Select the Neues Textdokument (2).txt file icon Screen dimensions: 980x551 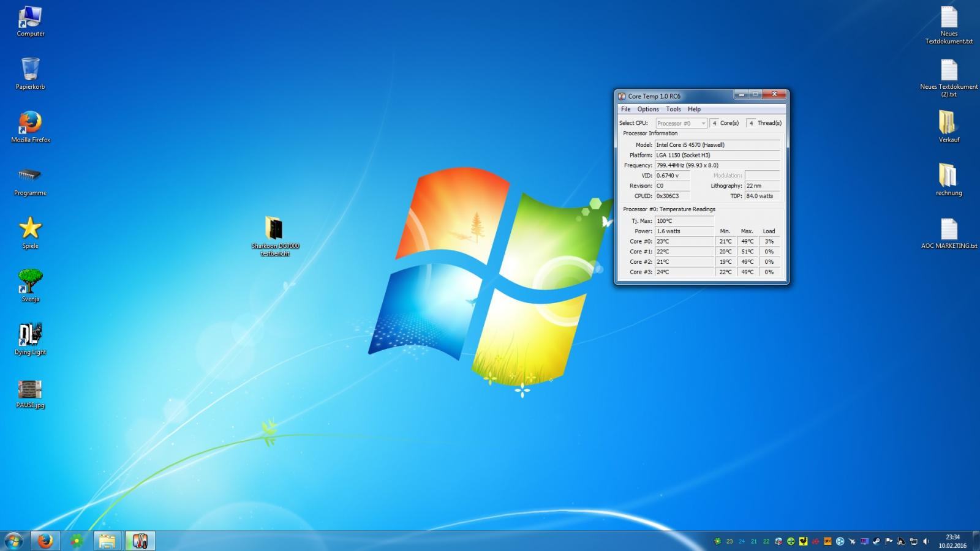949,78
